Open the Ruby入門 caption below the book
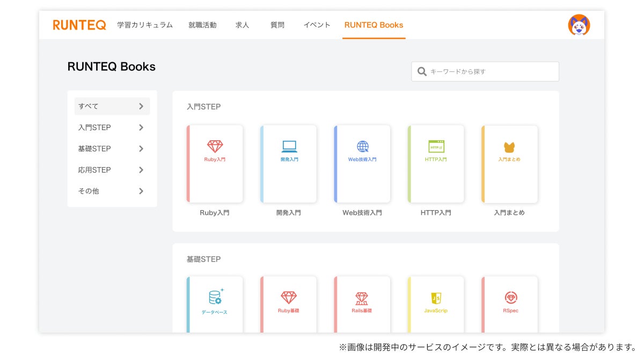 click(x=215, y=213)
